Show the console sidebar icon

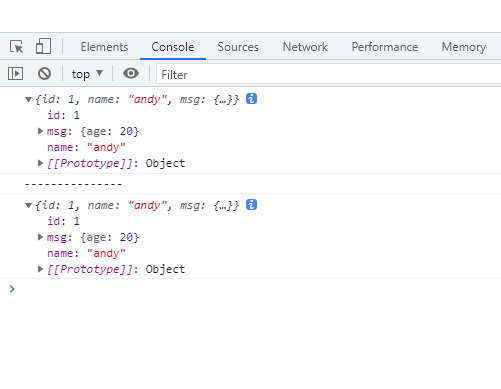[15, 73]
